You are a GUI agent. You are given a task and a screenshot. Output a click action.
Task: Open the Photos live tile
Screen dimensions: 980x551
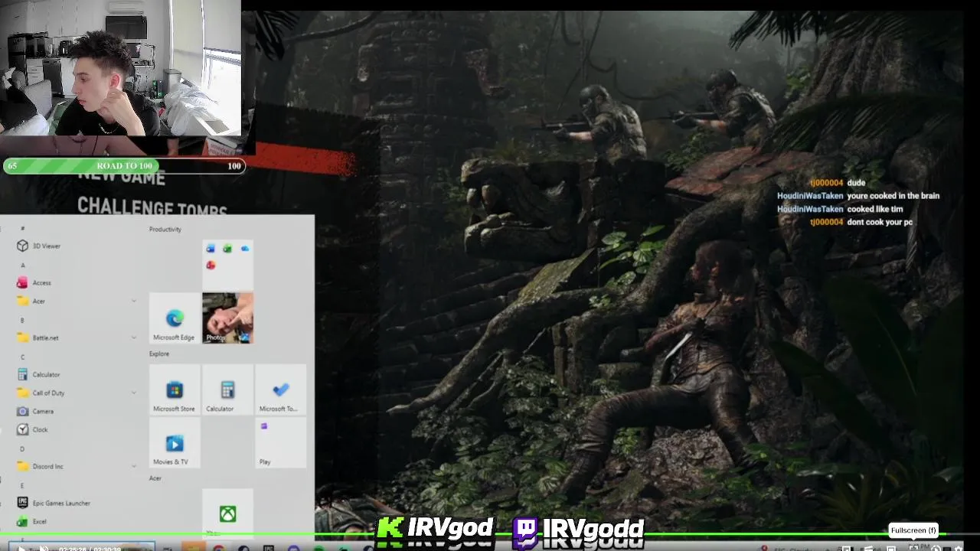227,318
